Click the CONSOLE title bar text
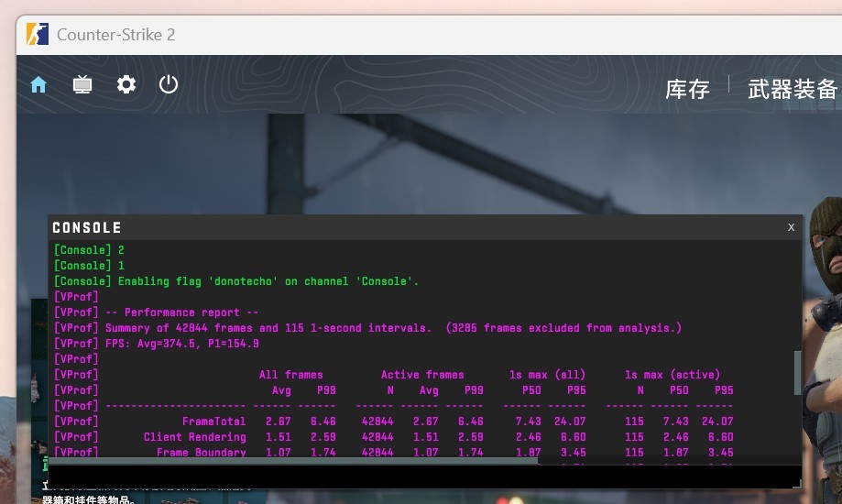Screen dimensions: 842x504 (86, 228)
